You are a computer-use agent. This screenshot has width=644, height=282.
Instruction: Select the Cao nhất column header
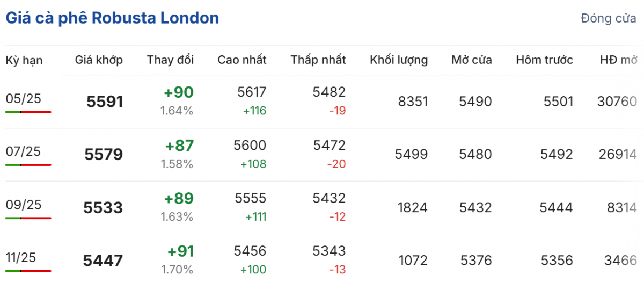coord(241,60)
